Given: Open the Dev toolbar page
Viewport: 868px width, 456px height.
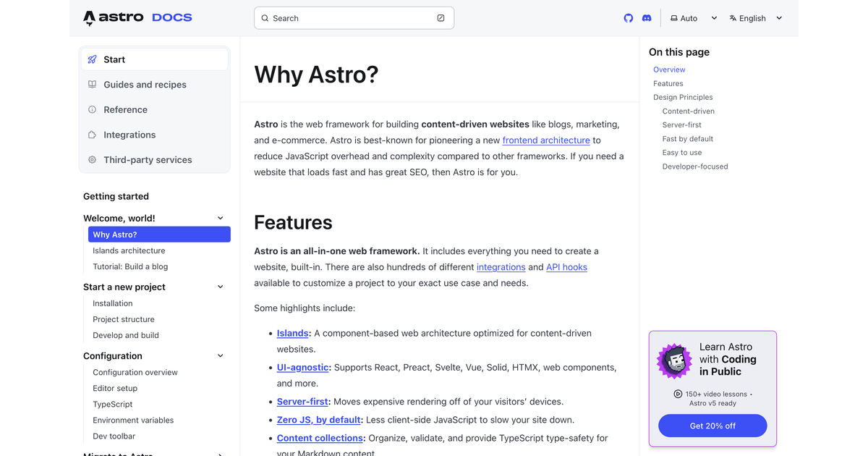Looking at the screenshot, I should click(x=114, y=436).
